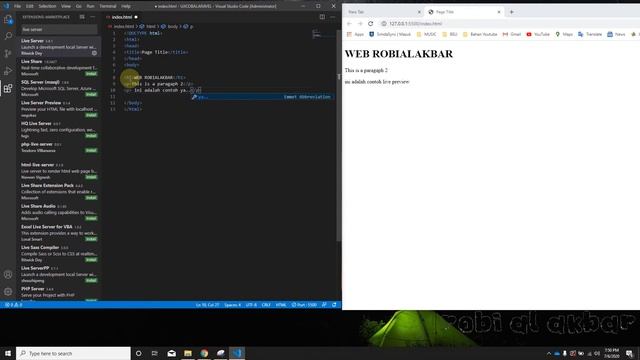
Task: Open the Bahan Youtube bookmark folder
Action: 480,34
